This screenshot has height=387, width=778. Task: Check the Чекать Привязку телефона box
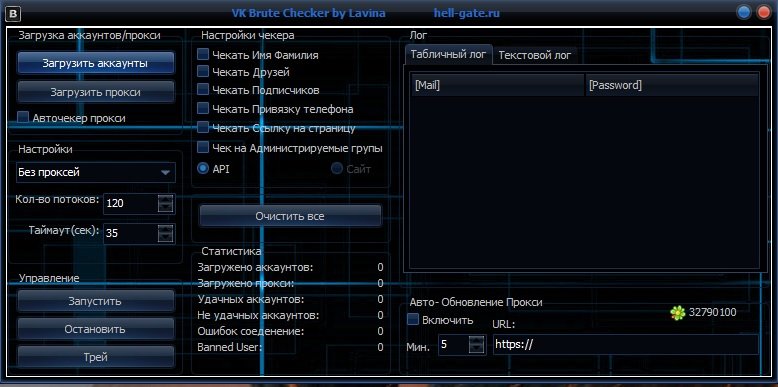pos(202,108)
